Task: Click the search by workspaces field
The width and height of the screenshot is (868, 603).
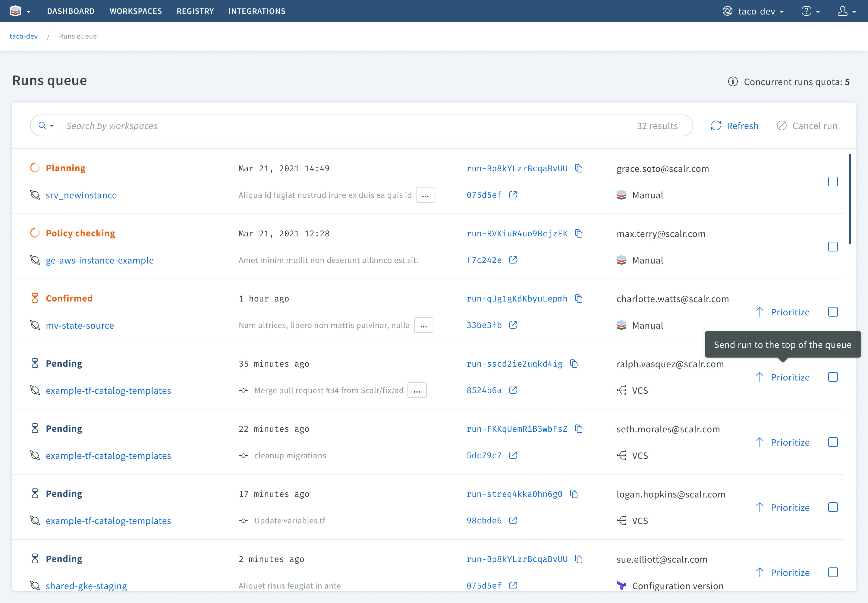Action: (x=264, y=125)
